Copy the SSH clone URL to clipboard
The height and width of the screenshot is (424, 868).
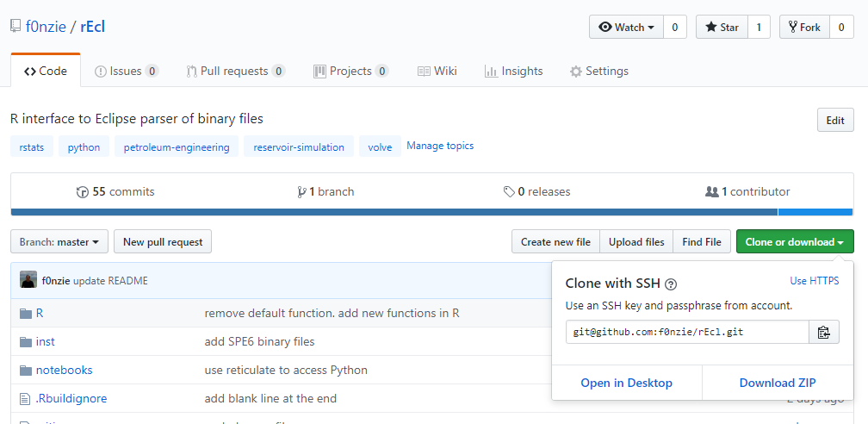tap(823, 332)
